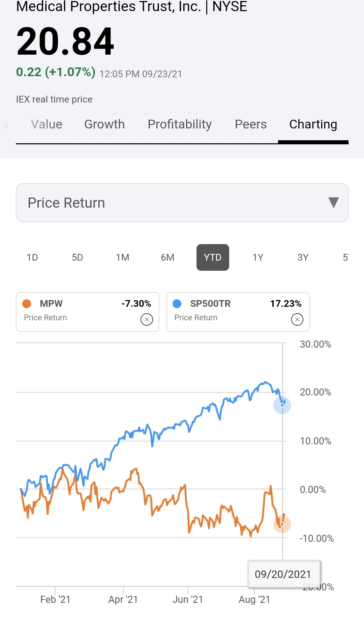Open the Price Return dropdown arrow
This screenshot has height=617, width=364.
pos(333,203)
